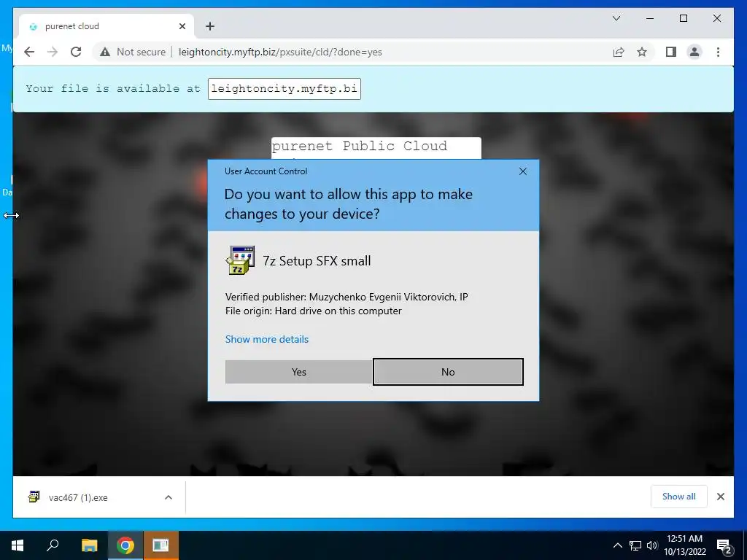747x560 pixels.
Task: Close the User Account Control dialog
Action: click(522, 171)
